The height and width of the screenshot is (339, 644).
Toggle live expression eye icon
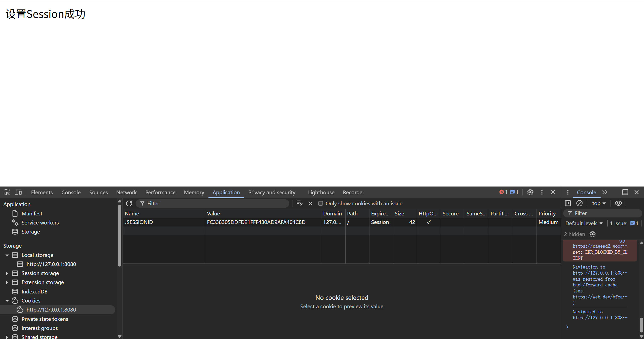[x=618, y=203]
